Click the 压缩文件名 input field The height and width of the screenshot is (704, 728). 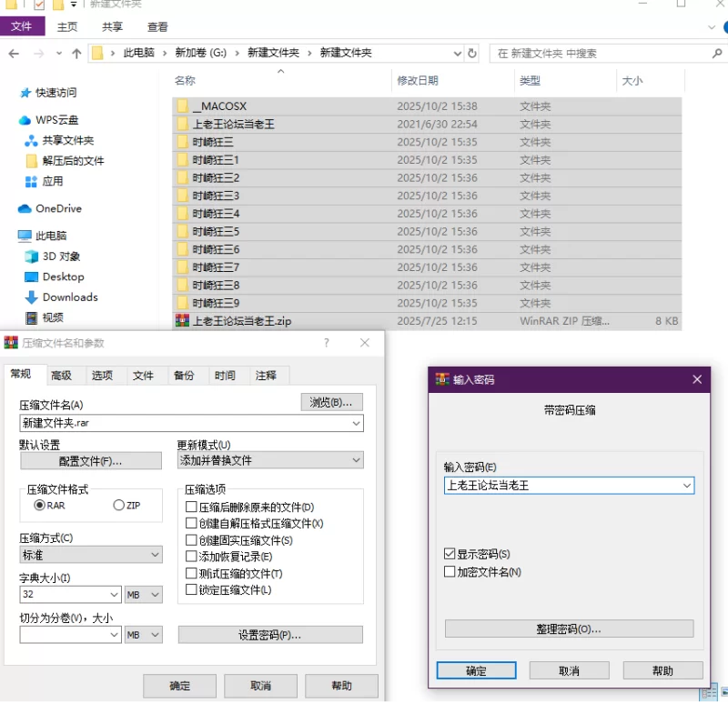(x=182, y=423)
